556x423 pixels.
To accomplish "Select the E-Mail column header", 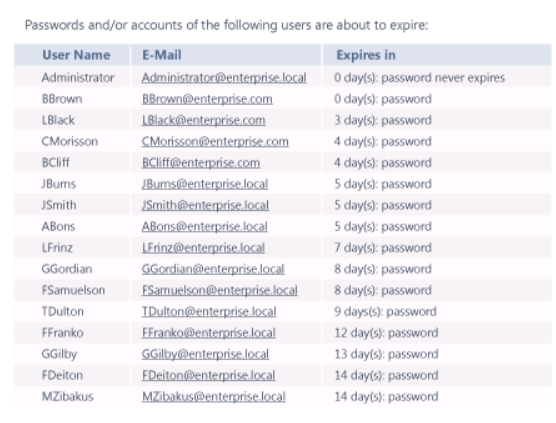I will [x=162, y=55].
